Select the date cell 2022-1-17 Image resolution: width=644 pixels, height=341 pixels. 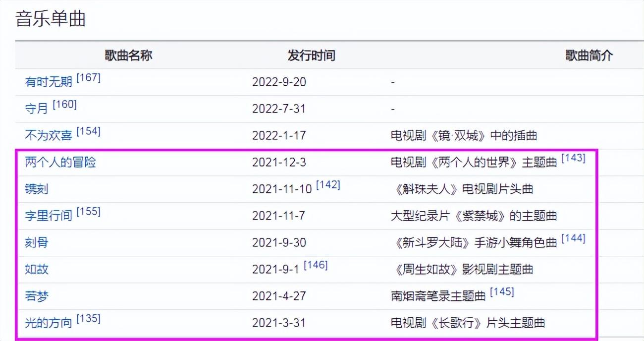[279, 136]
